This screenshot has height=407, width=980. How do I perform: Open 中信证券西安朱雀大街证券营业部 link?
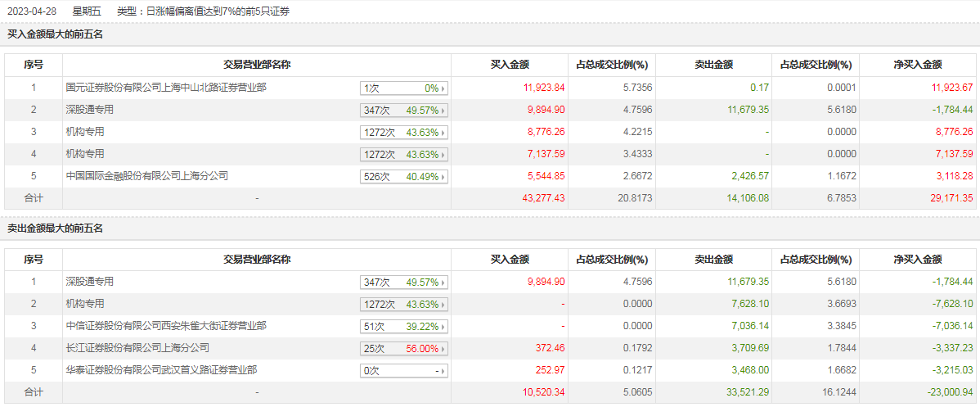[x=165, y=325]
